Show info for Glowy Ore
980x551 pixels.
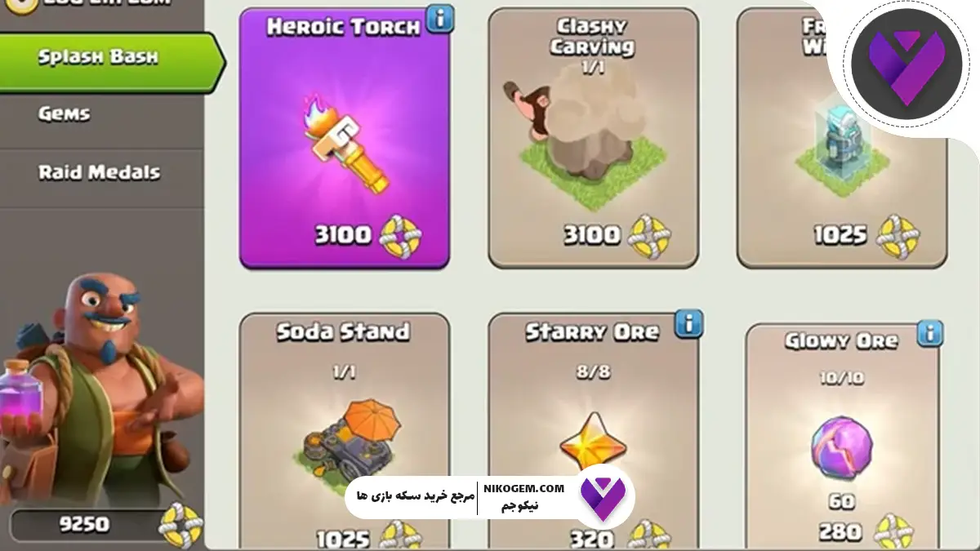point(929,333)
